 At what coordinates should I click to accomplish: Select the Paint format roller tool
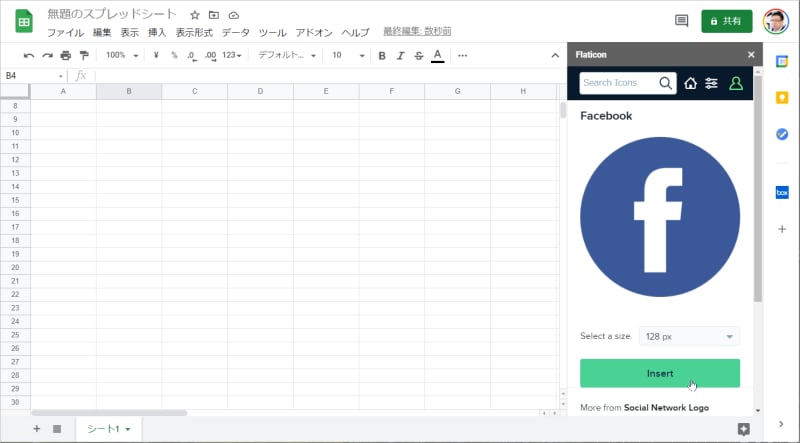pos(84,55)
